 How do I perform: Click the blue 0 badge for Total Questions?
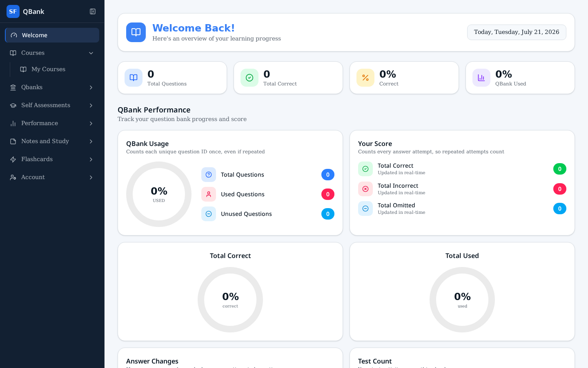328,175
